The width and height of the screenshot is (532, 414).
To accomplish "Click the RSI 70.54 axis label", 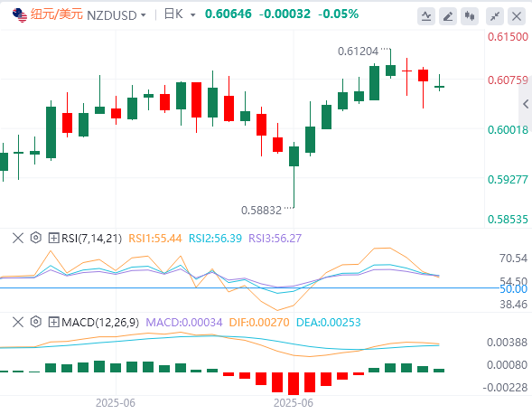I will pyautogui.click(x=513, y=259).
